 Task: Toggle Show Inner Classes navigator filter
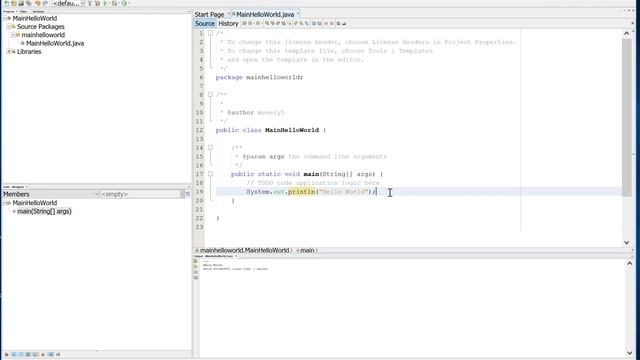click(35, 355)
